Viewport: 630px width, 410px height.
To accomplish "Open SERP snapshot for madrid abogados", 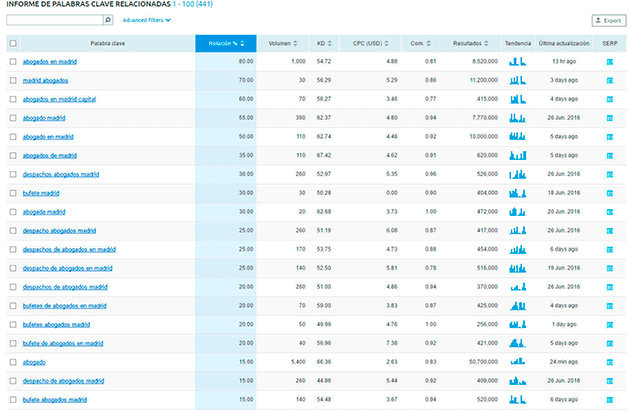I will pyautogui.click(x=610, y=80).
